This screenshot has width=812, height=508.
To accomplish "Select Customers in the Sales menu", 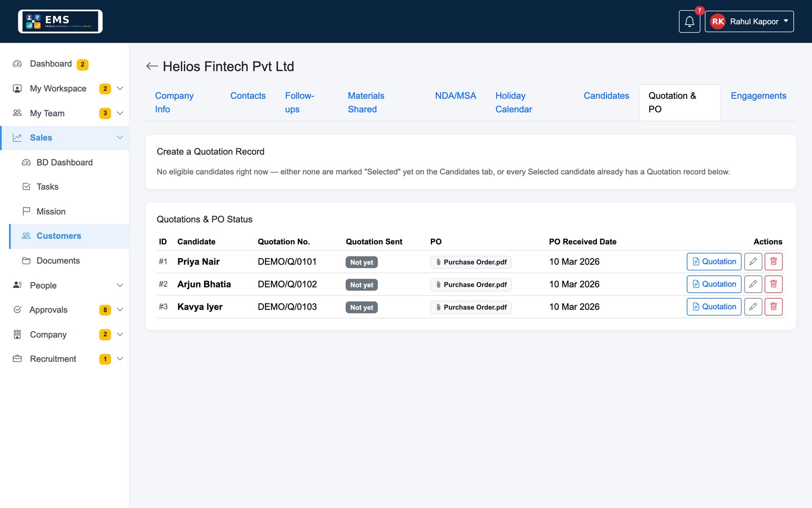I will (69, 236).
